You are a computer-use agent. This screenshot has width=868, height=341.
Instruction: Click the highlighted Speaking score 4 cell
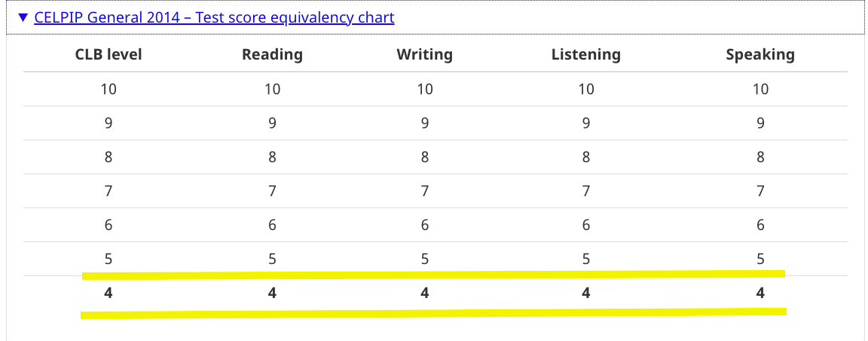pyautogui.click(x=760, y=293)
